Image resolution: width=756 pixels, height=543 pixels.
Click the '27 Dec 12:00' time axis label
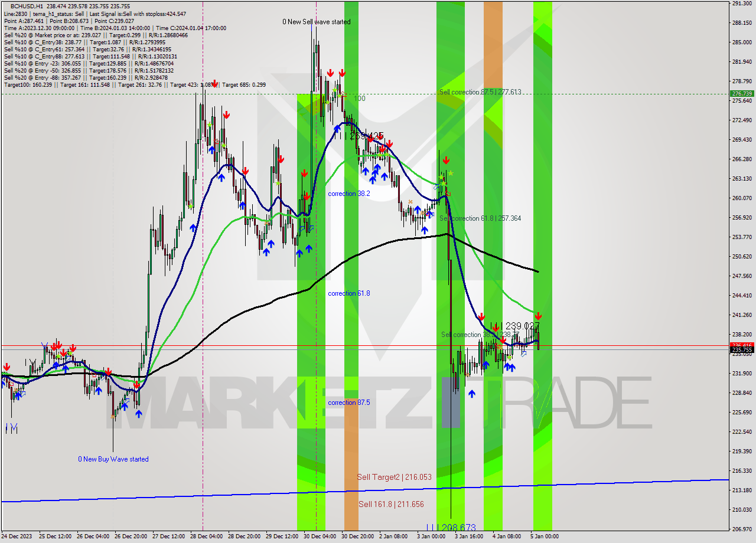click(168, 537)
